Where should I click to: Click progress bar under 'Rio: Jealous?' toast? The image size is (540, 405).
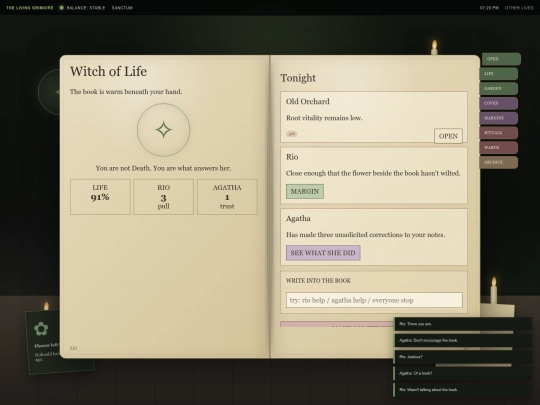pos(474,365)
